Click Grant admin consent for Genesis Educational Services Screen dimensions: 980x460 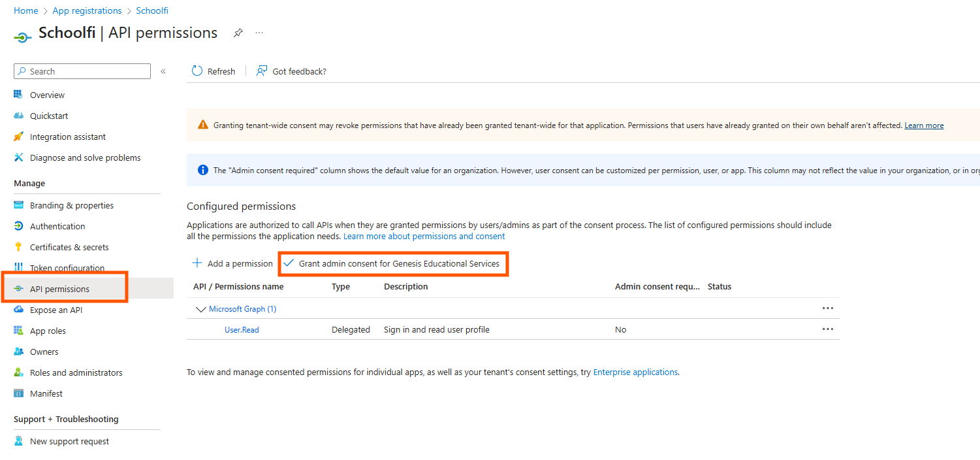point(393,263)
